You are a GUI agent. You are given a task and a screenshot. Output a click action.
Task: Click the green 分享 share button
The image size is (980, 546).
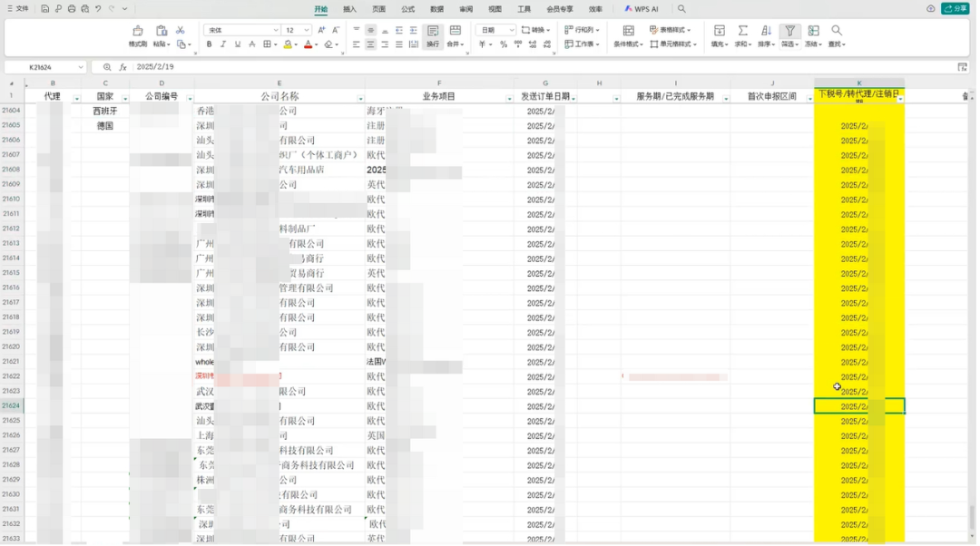point(955,8)
